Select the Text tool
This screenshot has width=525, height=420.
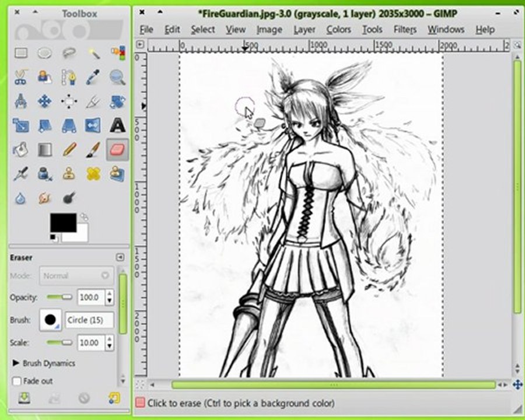pyautogui.click(x=118, y=125)
